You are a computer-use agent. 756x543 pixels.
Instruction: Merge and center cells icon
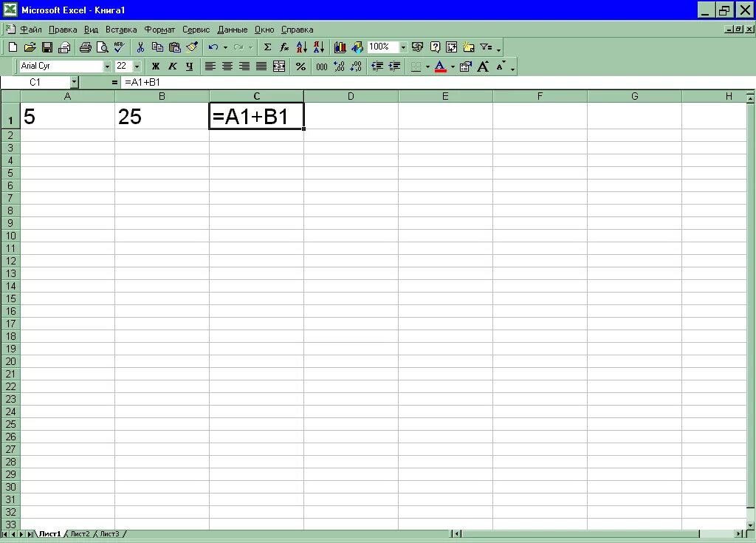(x=278, y=66)
